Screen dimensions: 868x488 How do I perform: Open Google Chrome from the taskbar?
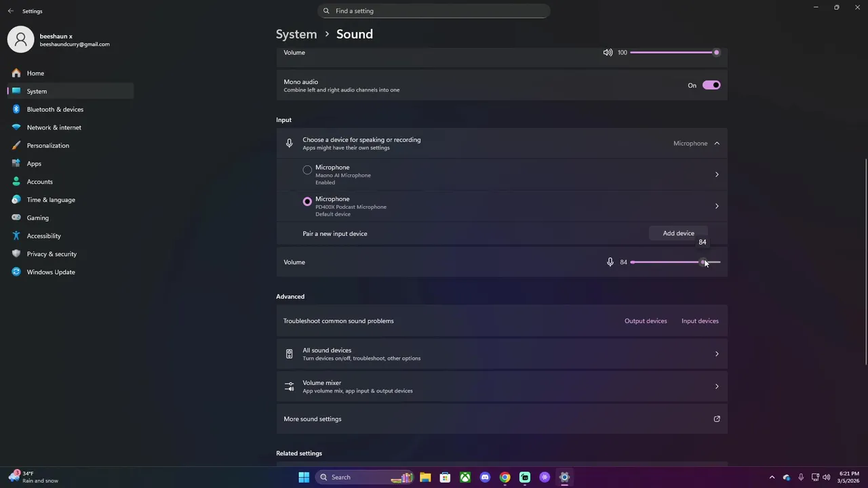tap(505, 477)
